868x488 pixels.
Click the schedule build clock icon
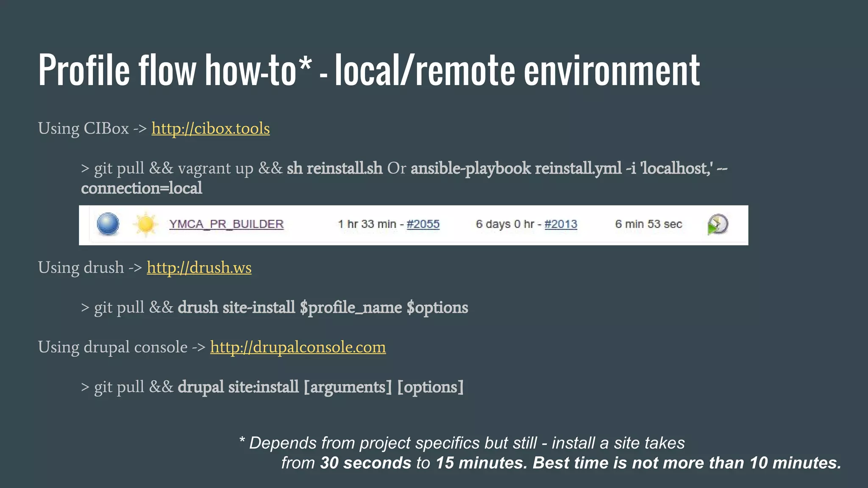coord(717,224)
